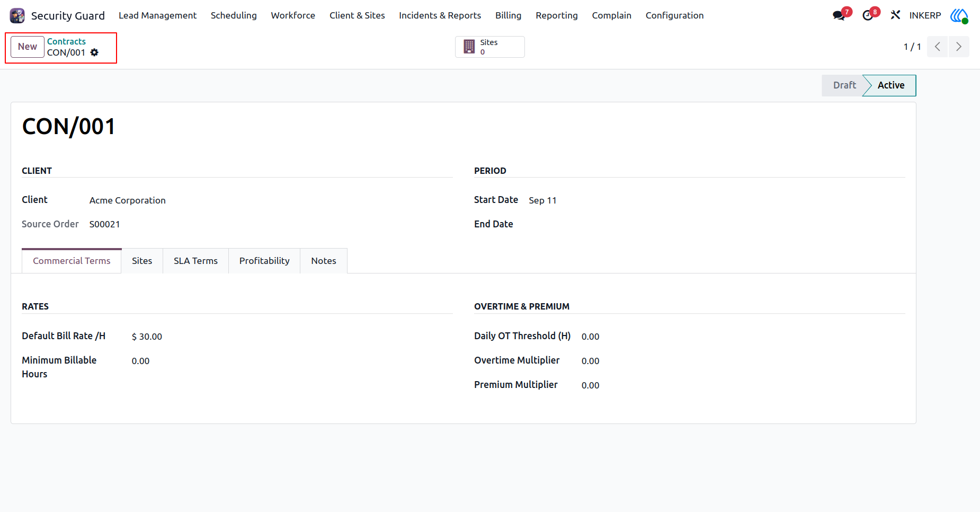Go to the previous record arrow
The width and height of the screenshot is (980, 512).
(x=937, y=47)
